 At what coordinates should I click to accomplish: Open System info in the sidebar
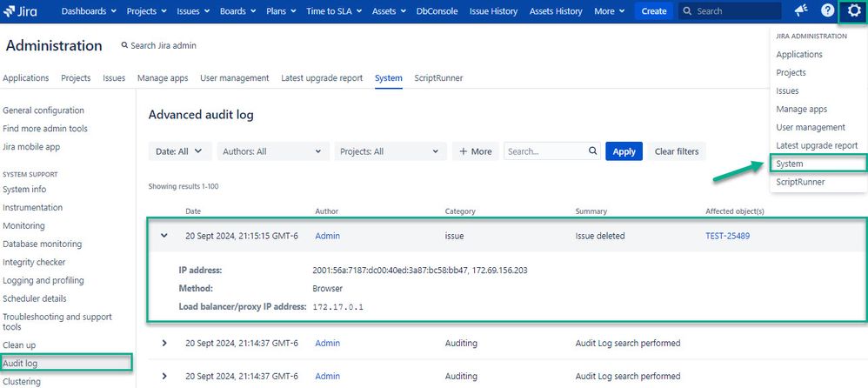click(x=24, y=190)
